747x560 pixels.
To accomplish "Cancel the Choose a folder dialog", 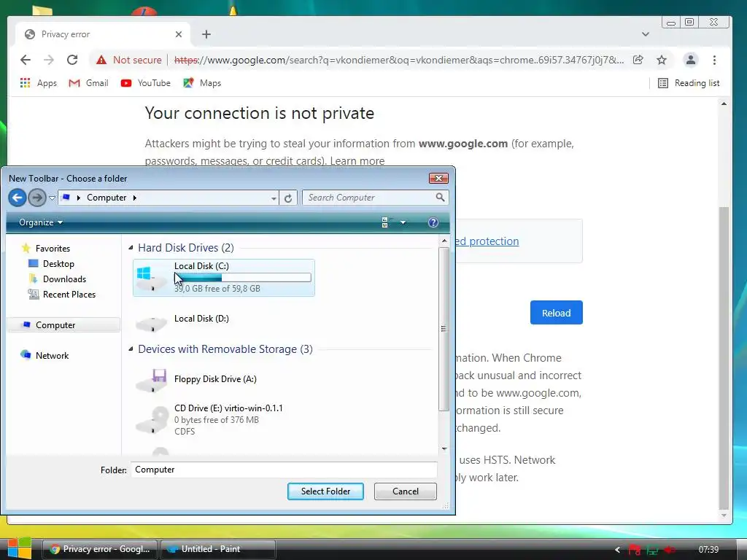I will (406, 491).
